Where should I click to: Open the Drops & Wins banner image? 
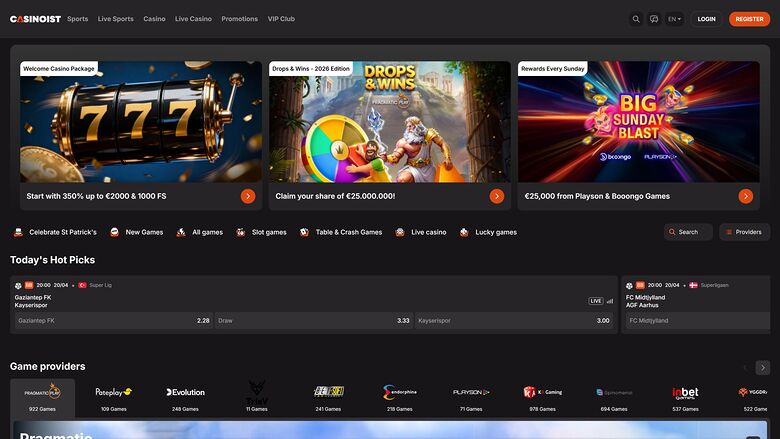click(390, 122)
